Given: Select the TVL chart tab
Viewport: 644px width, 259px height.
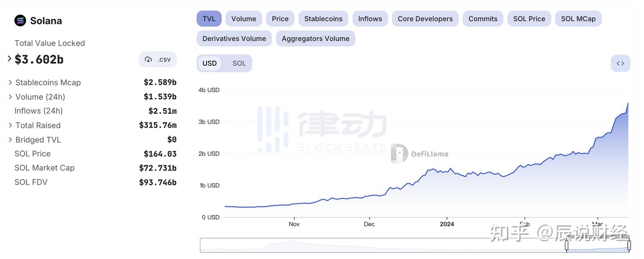Looking at the screenshot, I should (209, 19).
